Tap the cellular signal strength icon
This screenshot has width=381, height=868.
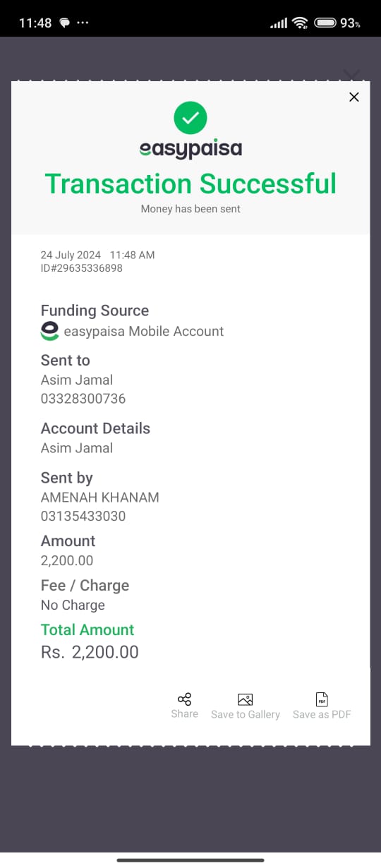[x=279, y=23]
